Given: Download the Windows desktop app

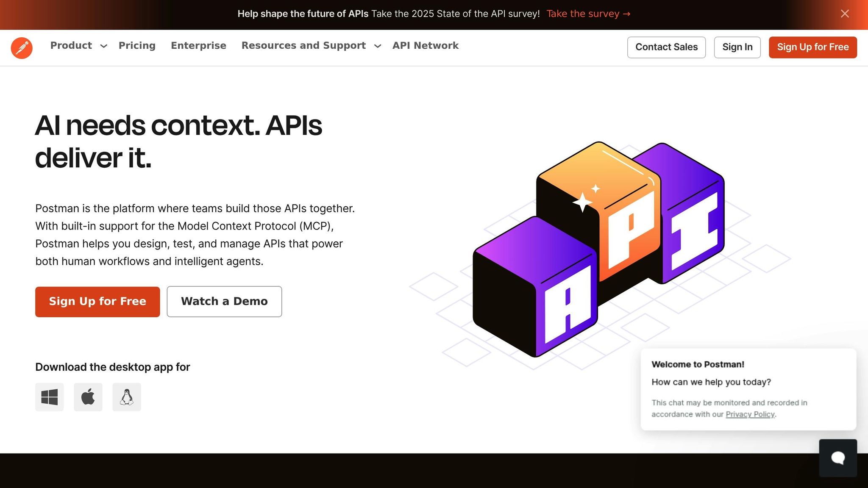Looking at the screenshot, I should pyautogui.click(x=50, y=397).
